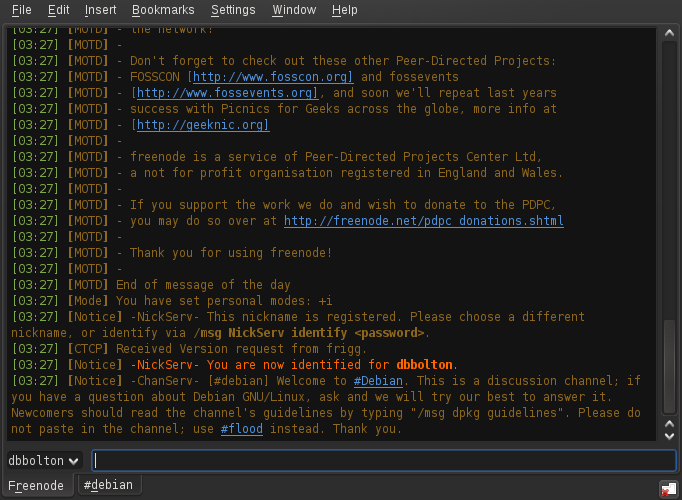Image resolution: width=682 pixels, height=500 pixels.
Task: Follow the http://geeknic.org link
Action: tap(203, 125)
